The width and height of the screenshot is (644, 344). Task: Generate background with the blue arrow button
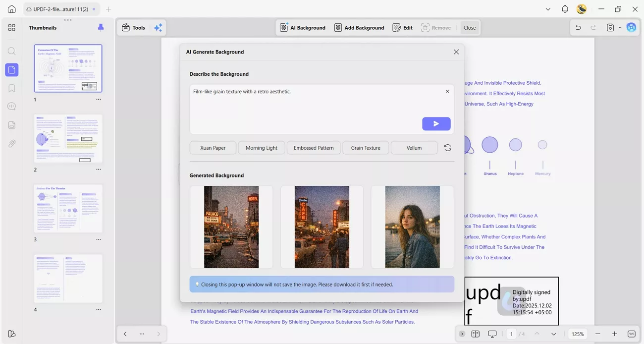pyautogui.click(x=436, y=123)
